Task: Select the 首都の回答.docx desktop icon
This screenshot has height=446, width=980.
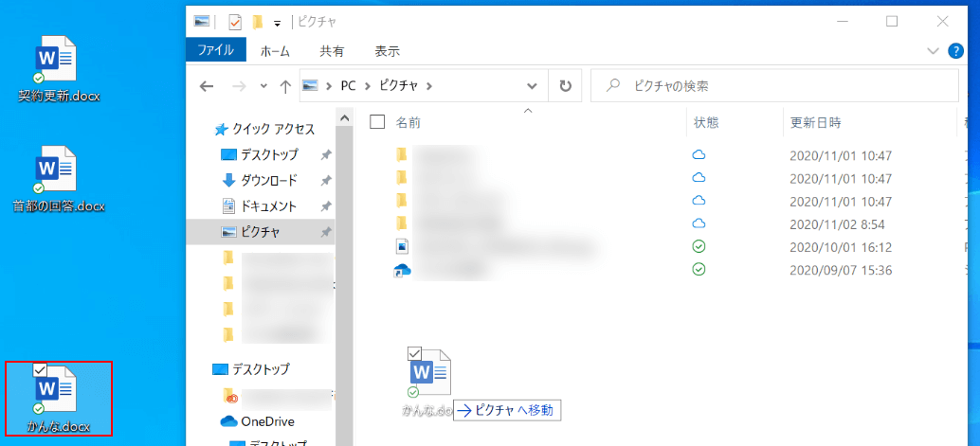Action: (x=59, y=179)
